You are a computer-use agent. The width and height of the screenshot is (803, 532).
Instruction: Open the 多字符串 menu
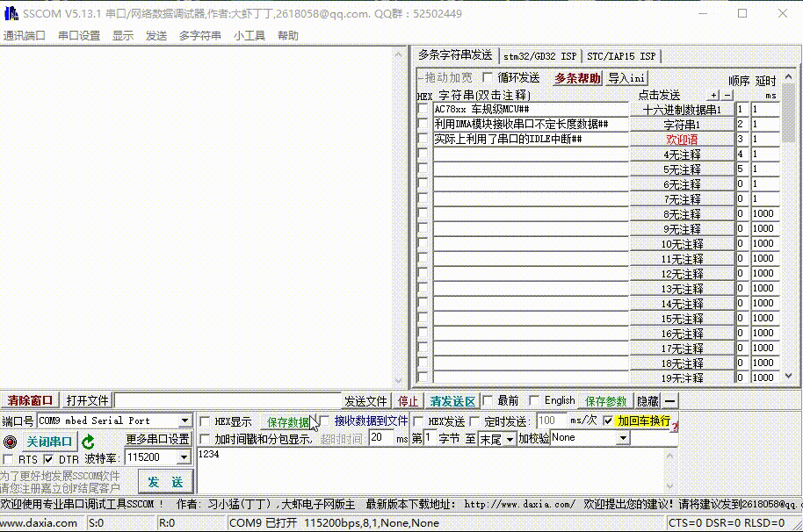click(x=199, y=36)
